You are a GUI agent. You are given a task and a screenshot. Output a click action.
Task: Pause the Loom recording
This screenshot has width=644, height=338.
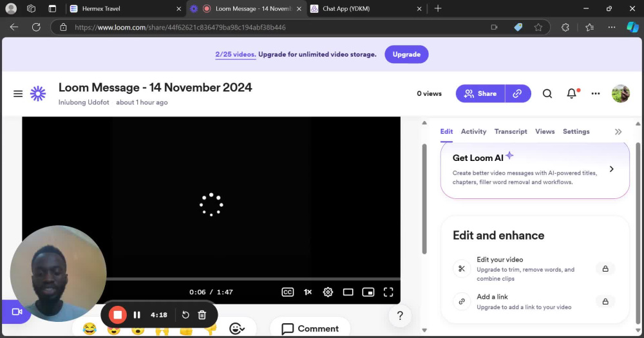click(x=137, y=315)
